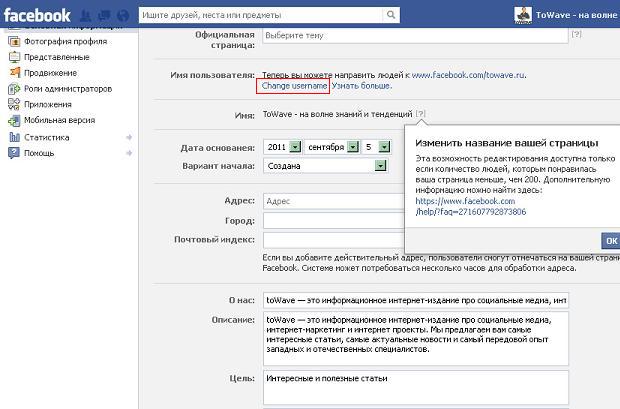Viewport: 620px width, 409px height.
Task: Open friend requests icon in header
Action: [85, 15]
